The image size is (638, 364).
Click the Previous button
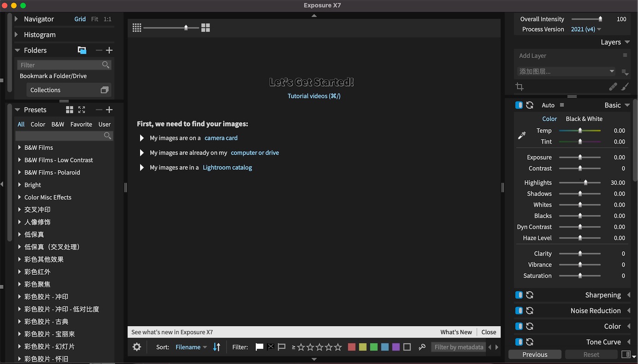[x=535, y=354]
